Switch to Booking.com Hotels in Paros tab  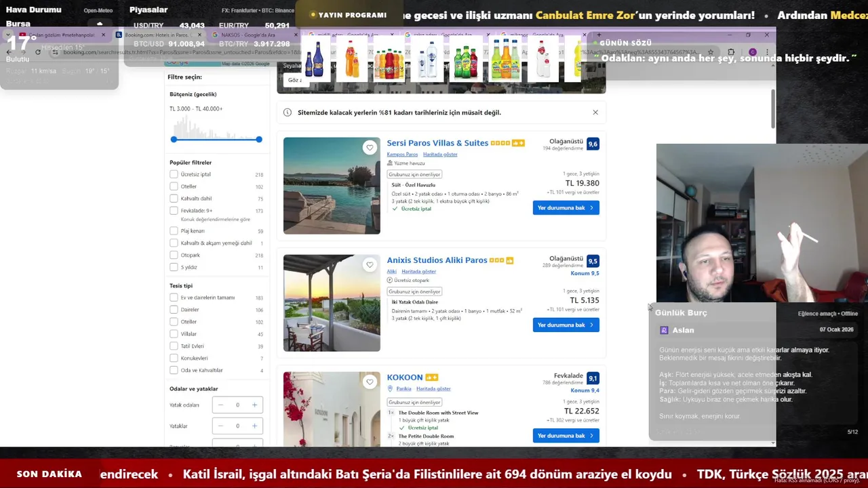(x=157, y=35)
